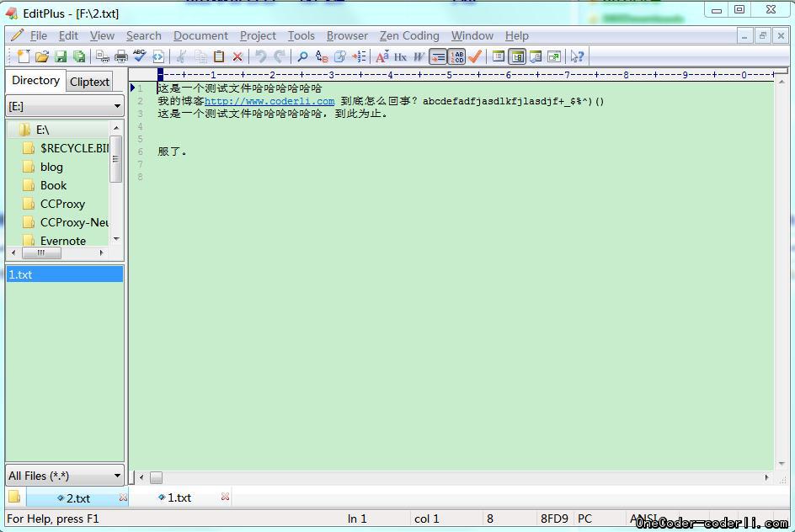This screenshot has width=795, height=532.
Task: Toggle the Line number toolbar button
Action: click(x=456, y=56)
